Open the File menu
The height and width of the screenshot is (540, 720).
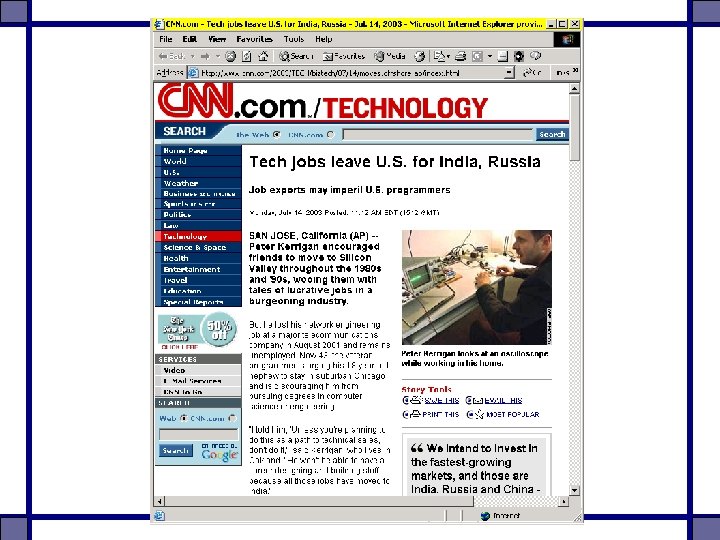(x=166, y=39)
